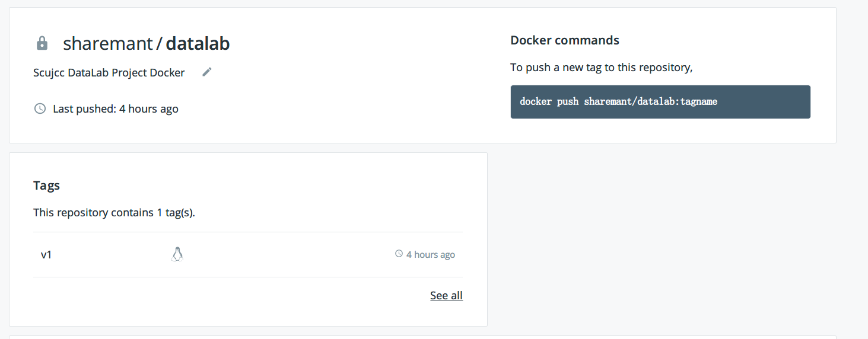Click the To push a new tag instruction text
The width and height of the screenshot is (868, 339).
601,68
